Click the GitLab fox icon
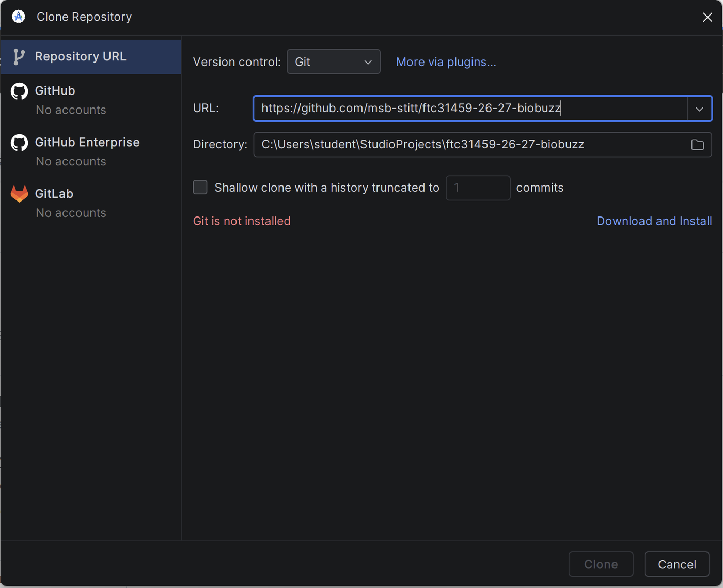This screenshot has height=588, width=723. point(20,194)
